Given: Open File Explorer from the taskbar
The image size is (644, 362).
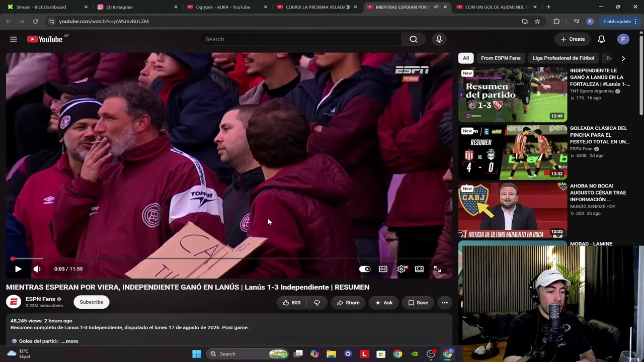Looking at the screenshot, I should click(331, 354).
